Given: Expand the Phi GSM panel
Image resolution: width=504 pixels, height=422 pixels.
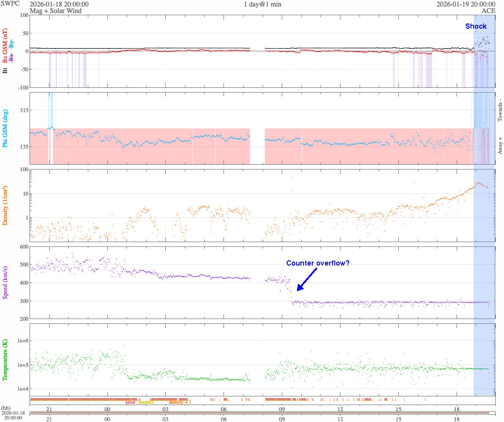Looking at the screenshot, I should pos(6,129).
